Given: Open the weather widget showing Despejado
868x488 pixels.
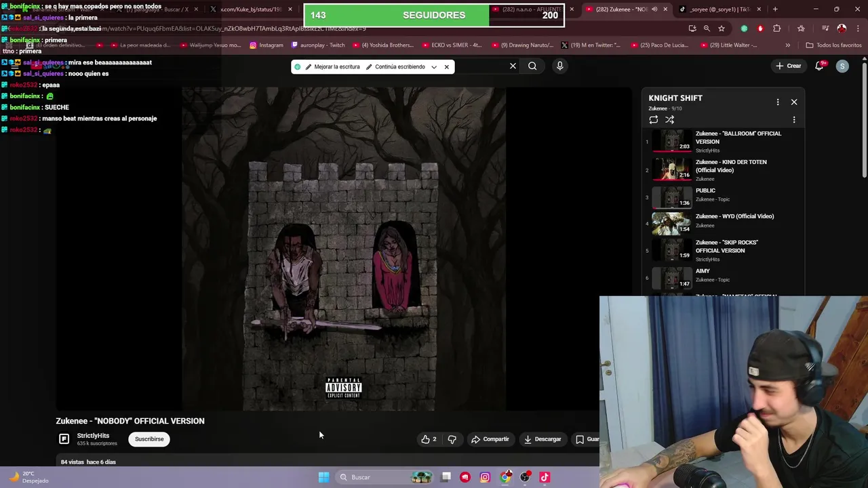Looking at the screenshot, I should [x=28, y=477].
